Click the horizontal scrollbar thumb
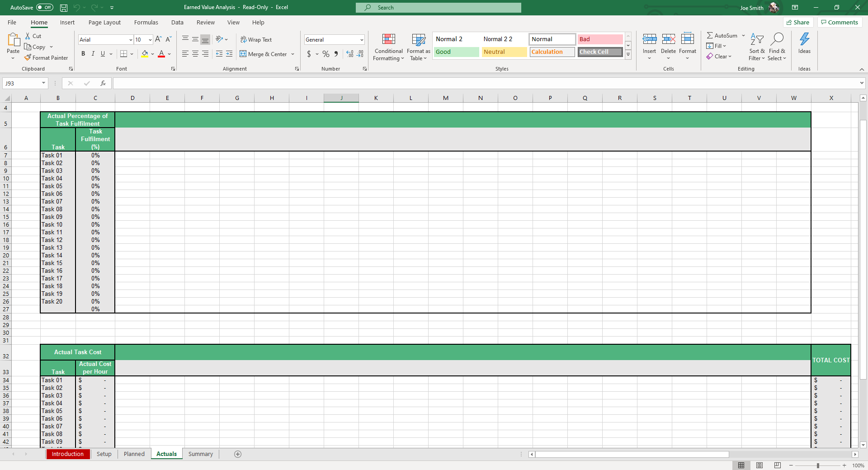Screen dimensions: 868x470 [632, 454]
